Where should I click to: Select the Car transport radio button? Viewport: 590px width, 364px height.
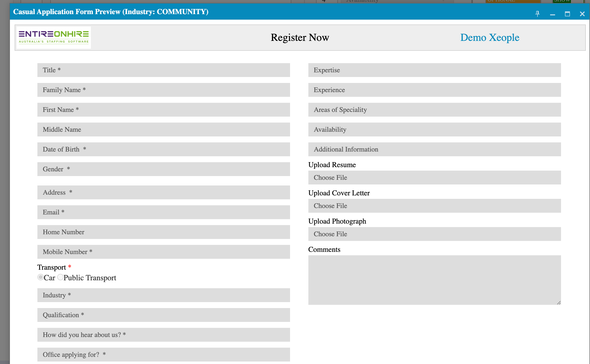pos(40,277)
